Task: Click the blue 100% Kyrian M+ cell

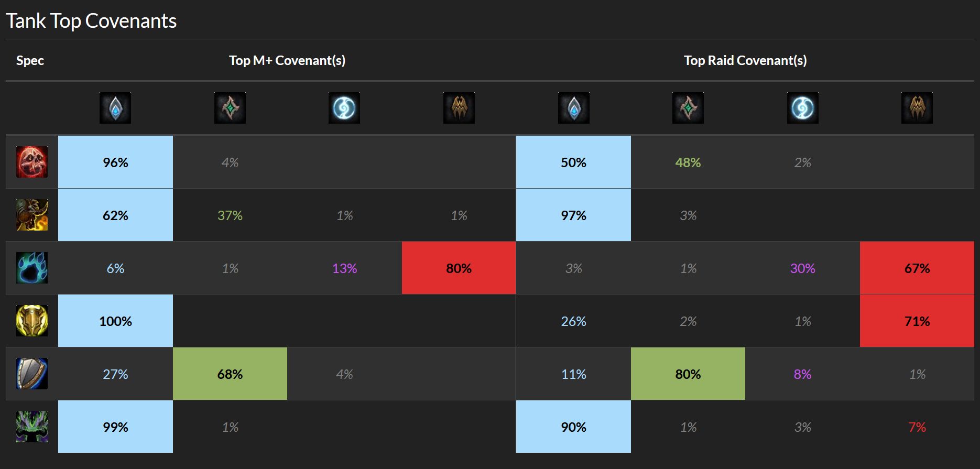Action: (x=115, y=321)
